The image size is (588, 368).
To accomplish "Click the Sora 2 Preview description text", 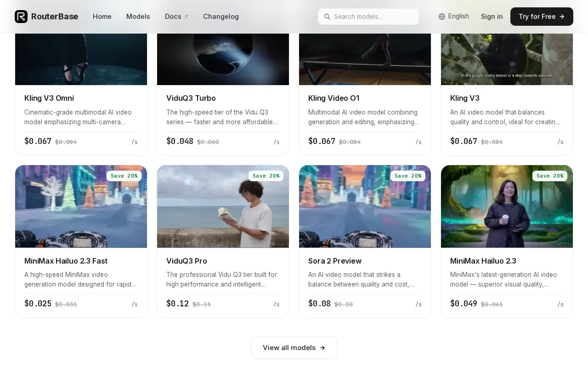I will (365, 280).
